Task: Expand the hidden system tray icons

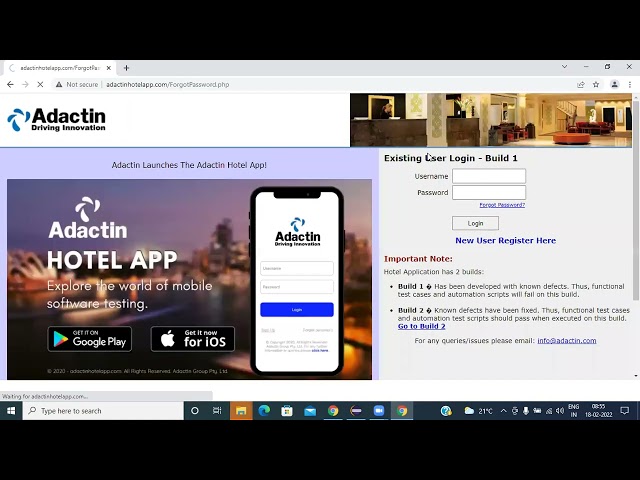Action: click(x=503, y=411)
